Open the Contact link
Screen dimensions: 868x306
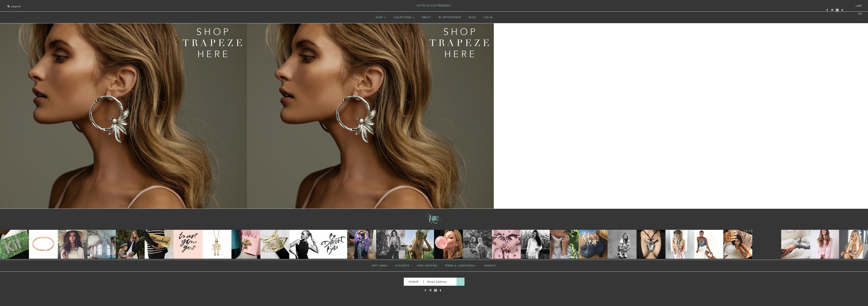point(490,266)
